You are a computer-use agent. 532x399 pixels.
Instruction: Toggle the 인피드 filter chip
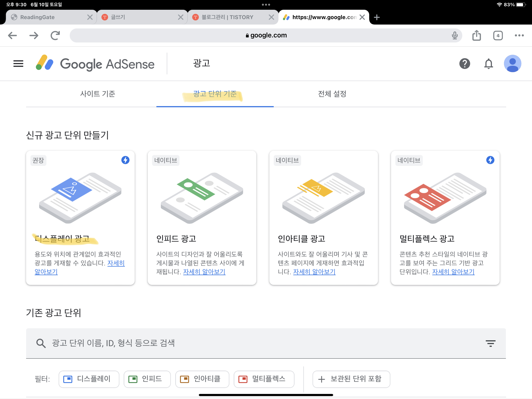coord(147,379)
